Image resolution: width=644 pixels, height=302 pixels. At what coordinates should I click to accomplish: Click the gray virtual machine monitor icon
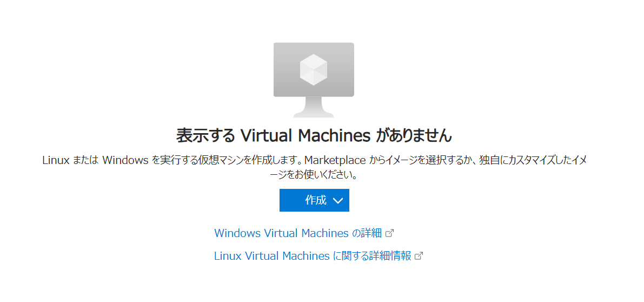[x=314, y=80]
